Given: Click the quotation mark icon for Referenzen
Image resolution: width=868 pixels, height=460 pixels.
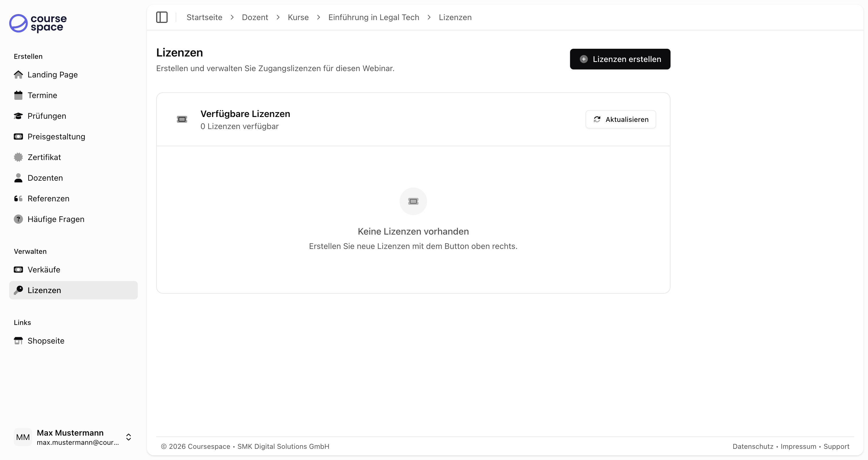Looking at the screenshot, I should [18, 198].
